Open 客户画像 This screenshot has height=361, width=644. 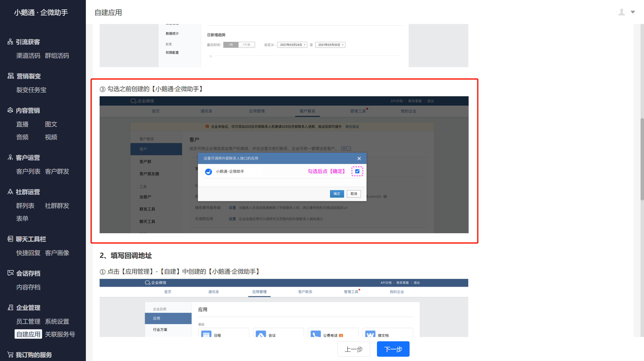click(57, 253)
